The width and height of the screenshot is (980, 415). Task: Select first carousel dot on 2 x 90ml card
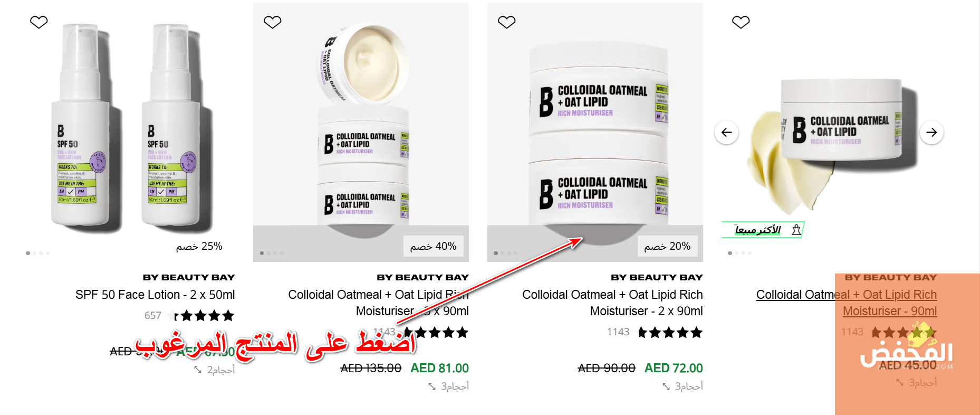tap(496, 253)
